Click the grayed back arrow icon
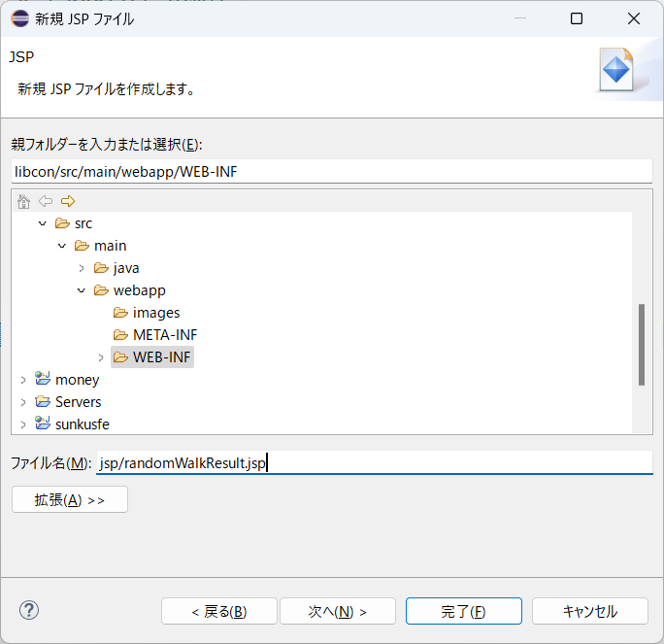This screenshot has width=664, height=644. [46, 201]
